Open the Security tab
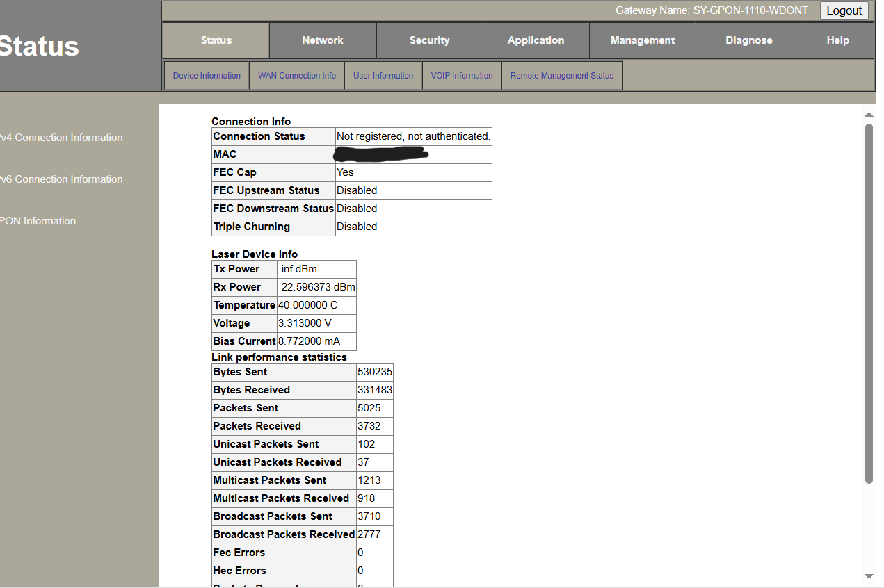Viewport: 884px width, 588px height. click(x=429, y=40)
